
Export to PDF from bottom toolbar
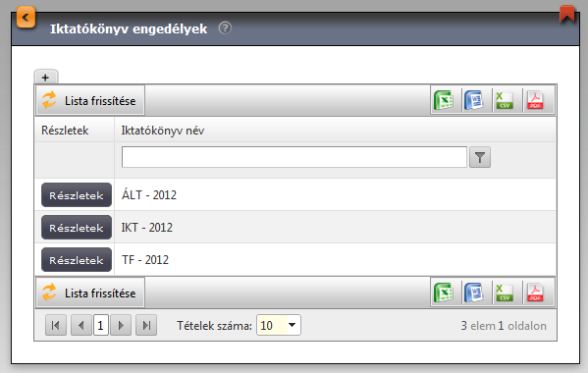tap(536, 293)
